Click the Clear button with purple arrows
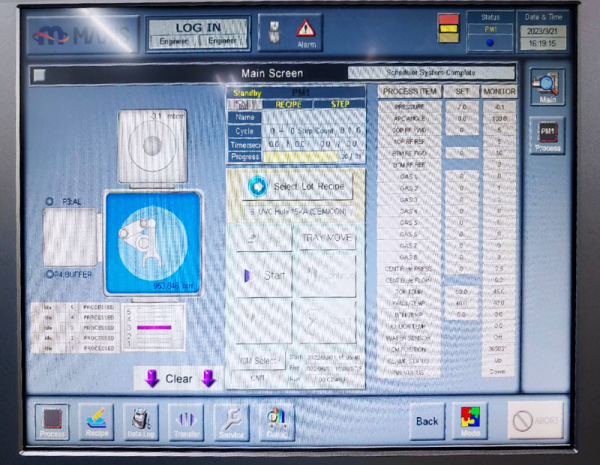The width and height of the screenshot is (600, 465). [x=178, y=379]
